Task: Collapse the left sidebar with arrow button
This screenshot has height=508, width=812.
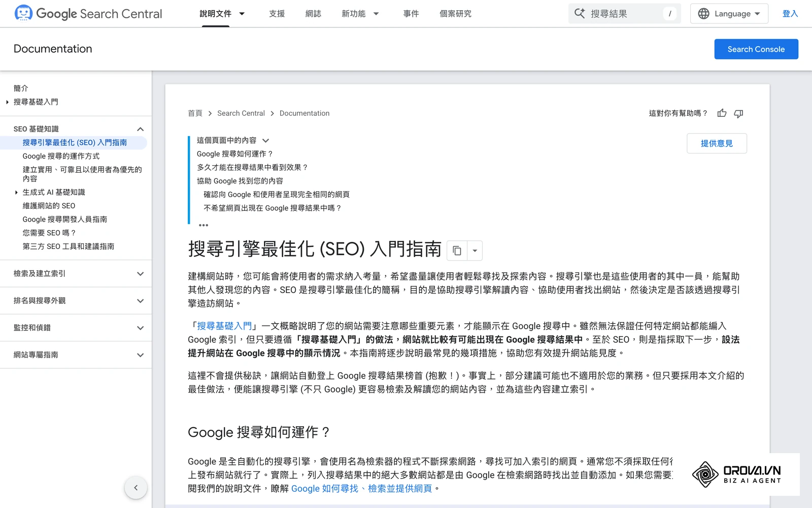Action: click(136, 488)
